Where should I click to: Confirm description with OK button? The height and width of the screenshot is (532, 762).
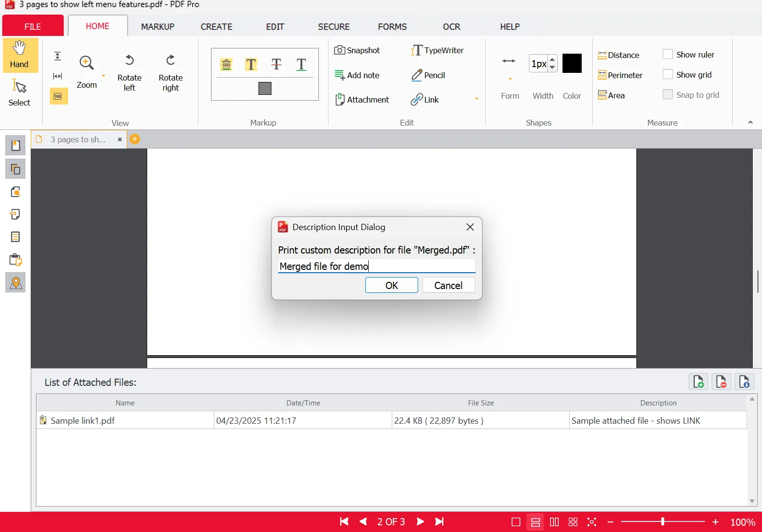tap(391, 285)
